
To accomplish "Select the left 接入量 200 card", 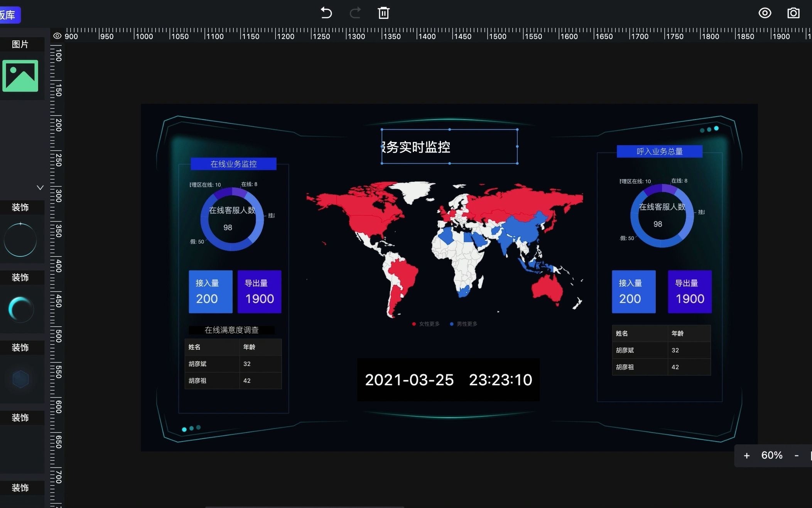I will [210, 291].
